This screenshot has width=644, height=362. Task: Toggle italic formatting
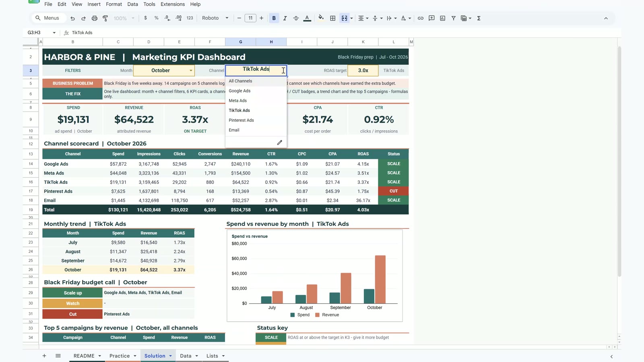tap(285, 18)
